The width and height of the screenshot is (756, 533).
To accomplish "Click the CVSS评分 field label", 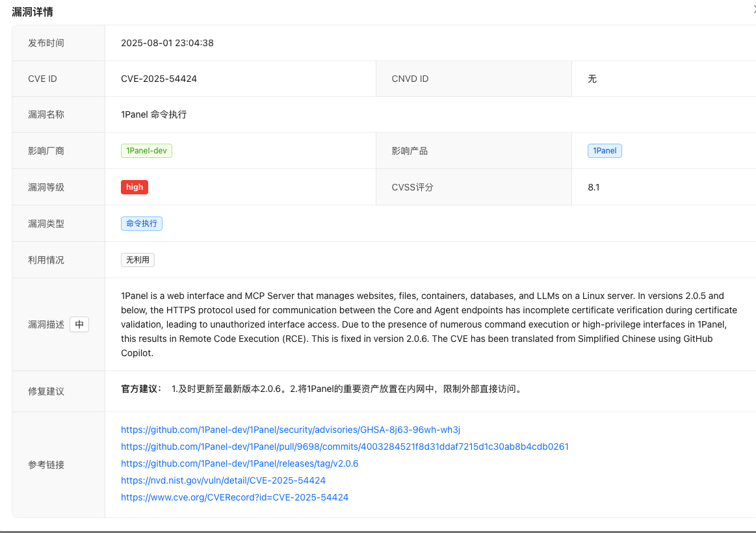I will click(x=412, y=187).
